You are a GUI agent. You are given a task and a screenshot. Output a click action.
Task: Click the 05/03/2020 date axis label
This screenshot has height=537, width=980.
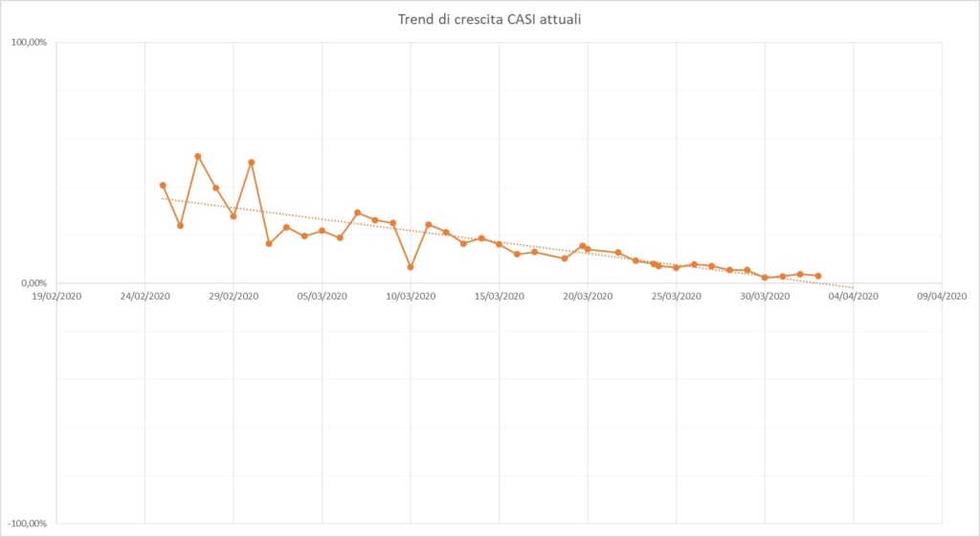(x=323, y=297)
